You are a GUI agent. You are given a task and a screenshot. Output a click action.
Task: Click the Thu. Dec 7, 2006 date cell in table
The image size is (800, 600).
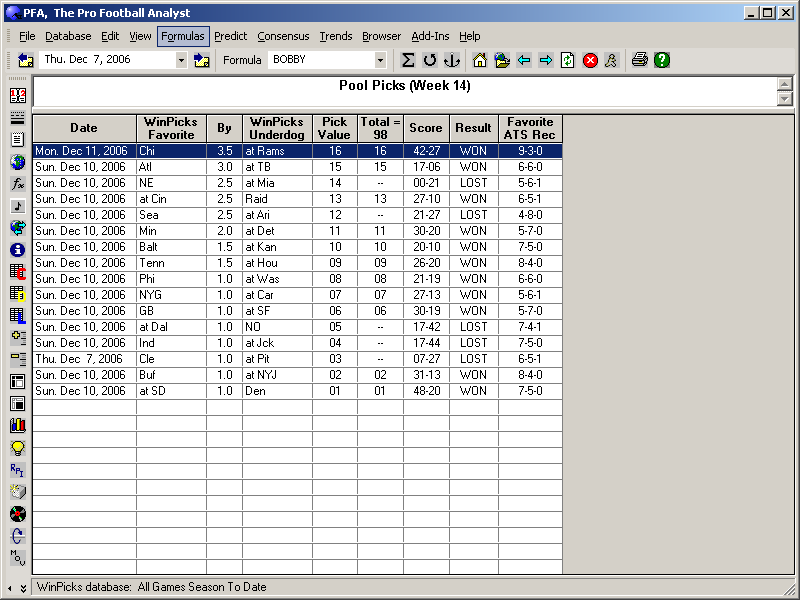tap(85, 359)
